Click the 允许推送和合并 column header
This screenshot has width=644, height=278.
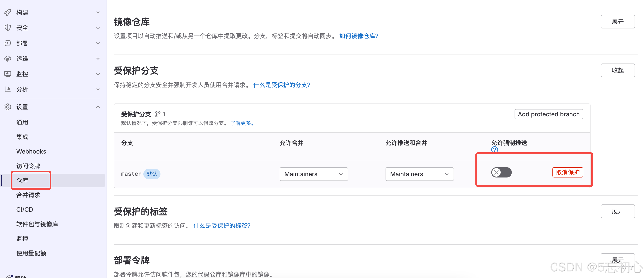(x=406, y=143)
